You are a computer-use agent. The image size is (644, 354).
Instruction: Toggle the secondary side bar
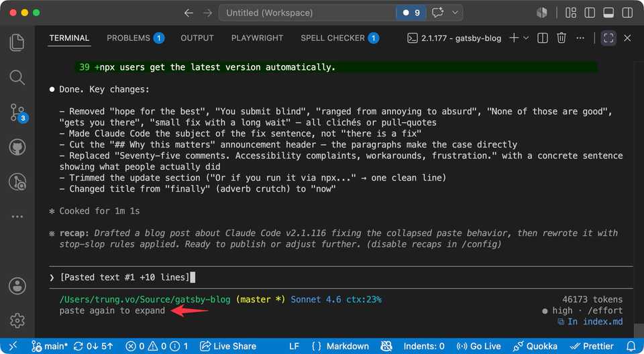tap(628, 13)
